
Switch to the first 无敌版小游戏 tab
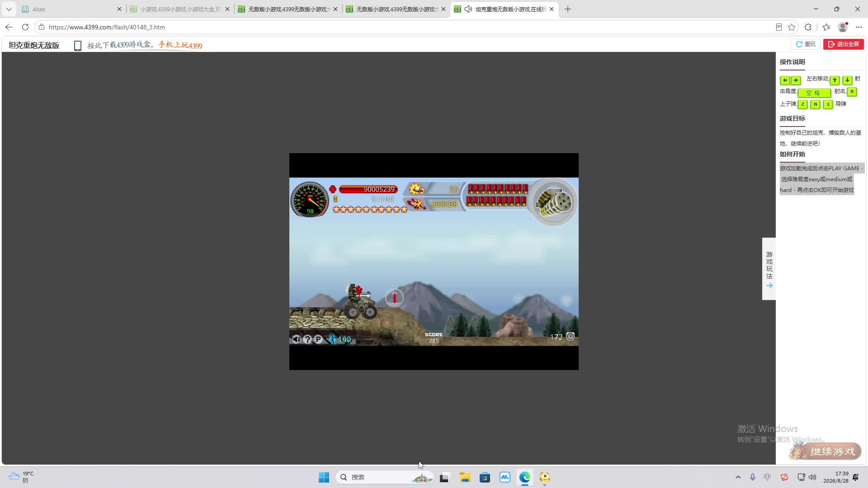288,9
